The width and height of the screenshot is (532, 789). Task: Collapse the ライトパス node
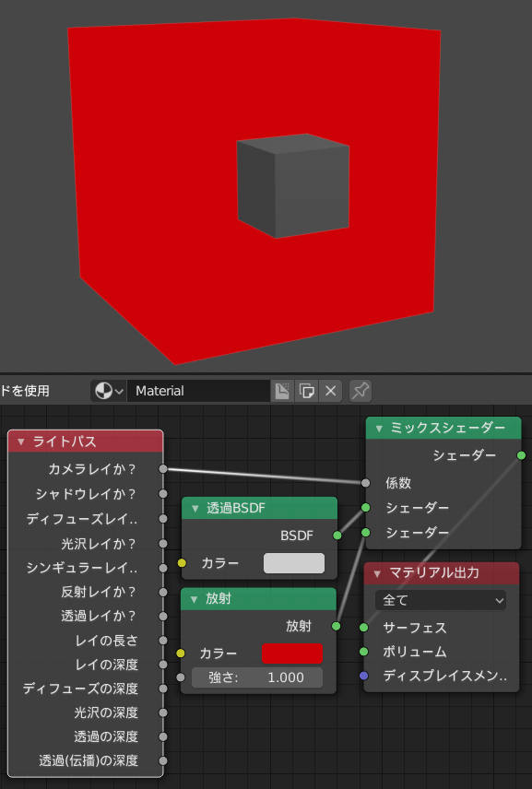pos(20,442)
